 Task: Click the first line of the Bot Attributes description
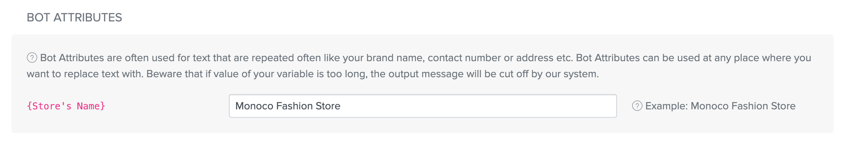point(426,58)
